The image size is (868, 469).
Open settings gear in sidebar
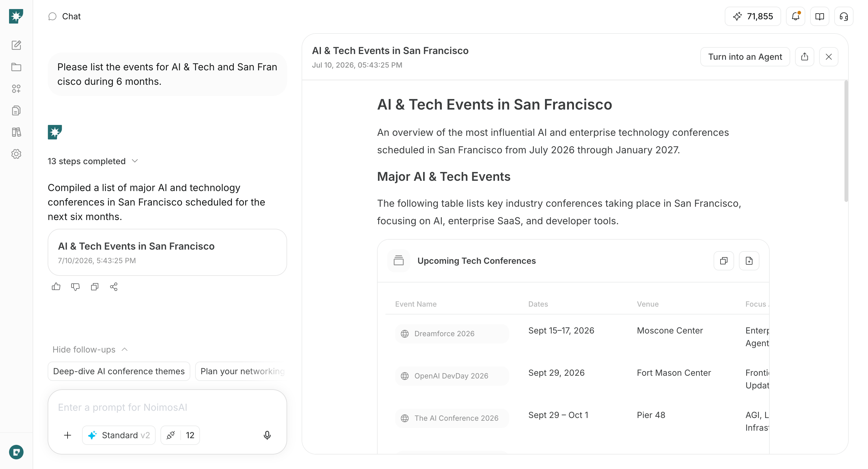pyautogui.click(x=16, y=154)
